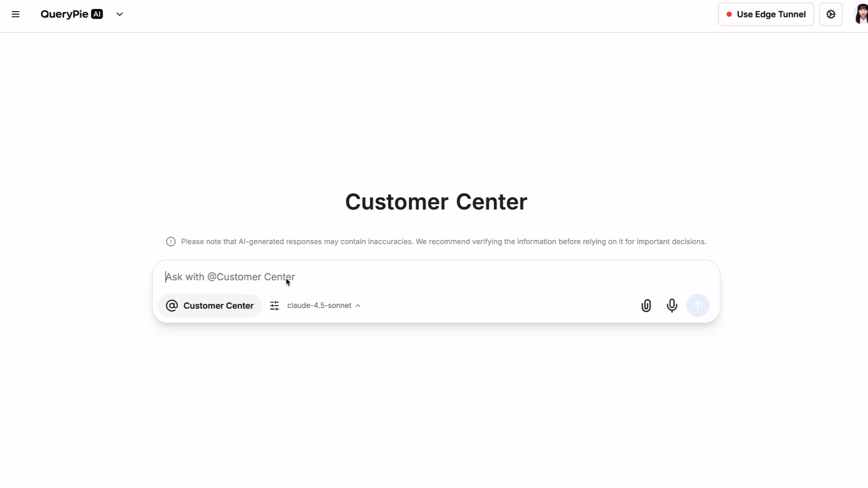The image size is (868, 488).
Task: Click the AI badge beside QueryPie
Action: (x=97, y=14)
